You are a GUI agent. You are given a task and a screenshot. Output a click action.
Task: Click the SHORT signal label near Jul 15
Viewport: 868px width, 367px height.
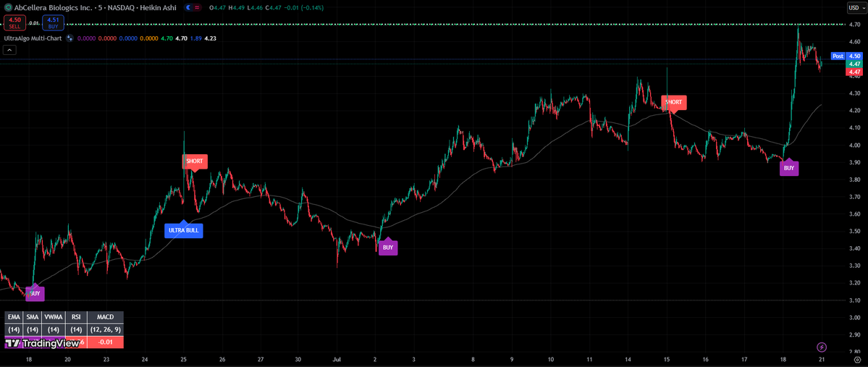[x=674, y=102]
